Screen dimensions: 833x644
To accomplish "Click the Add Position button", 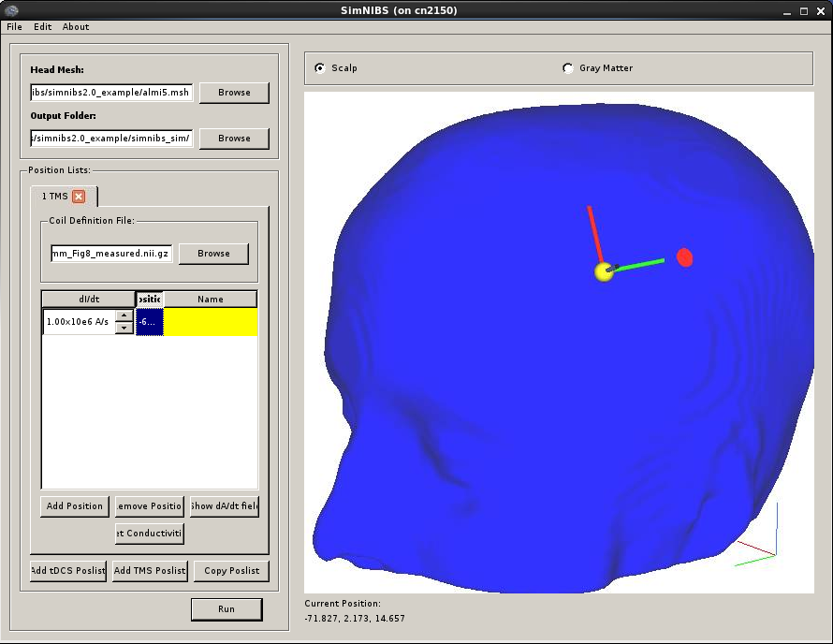I will click(75, 506).
